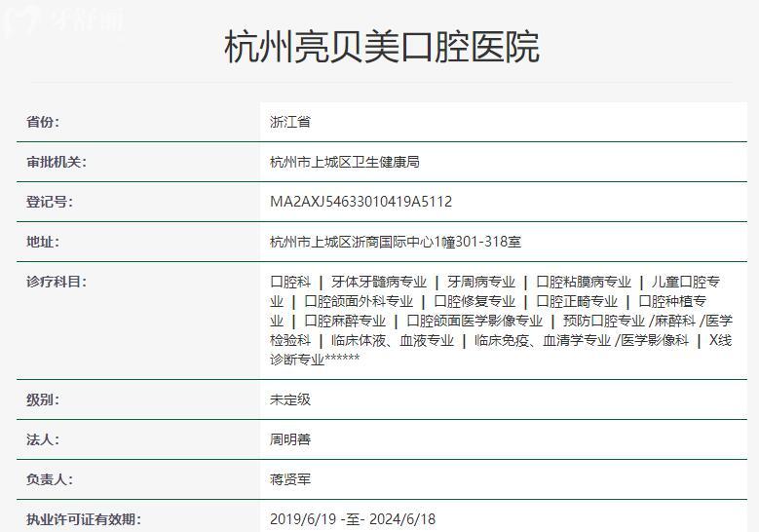This screenshot has width=759, height=532.
Task: Select the 地址 label
Action: 43,242
